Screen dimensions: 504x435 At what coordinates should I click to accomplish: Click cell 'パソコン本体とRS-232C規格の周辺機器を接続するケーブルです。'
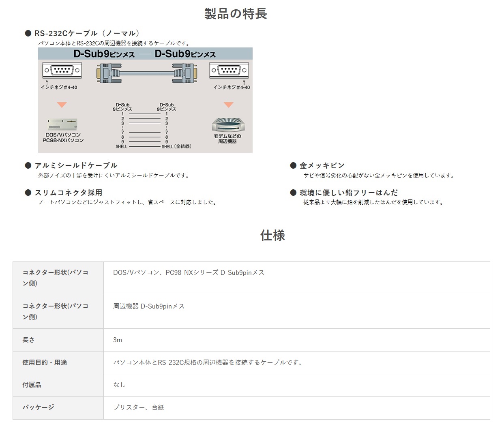pyautogui.click(x=297, y=362)
